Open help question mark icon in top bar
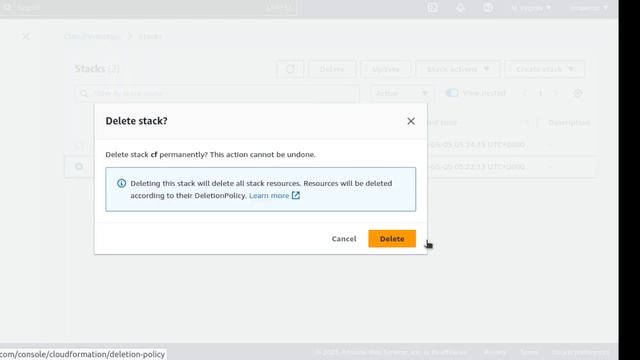640x360 pixels. click(488, 7)
